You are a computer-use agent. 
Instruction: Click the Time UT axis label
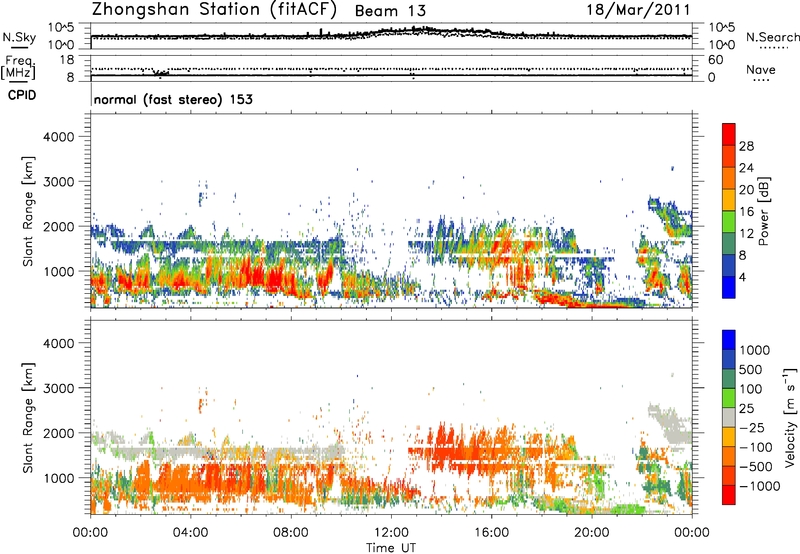pyautogui.click(x=391, y=548)
